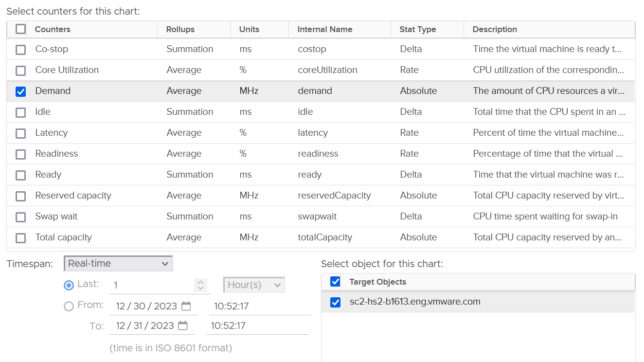
Task: Click the costop internal name cell
Action: click(312, 49)
